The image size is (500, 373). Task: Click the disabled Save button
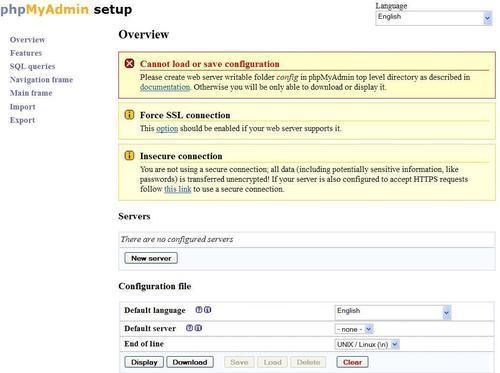coord(239,362)
